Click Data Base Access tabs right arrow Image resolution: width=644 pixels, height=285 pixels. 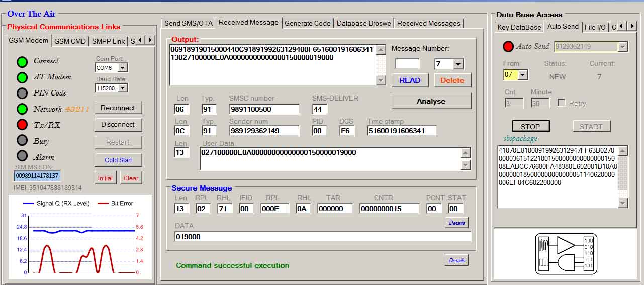[x=631, y=26]
